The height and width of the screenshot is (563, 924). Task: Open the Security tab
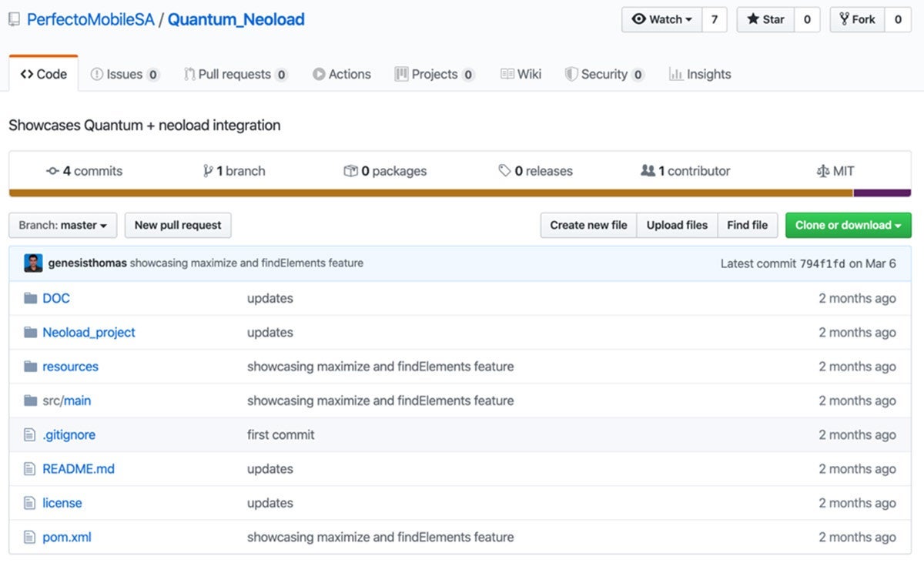tap(604, 74)
